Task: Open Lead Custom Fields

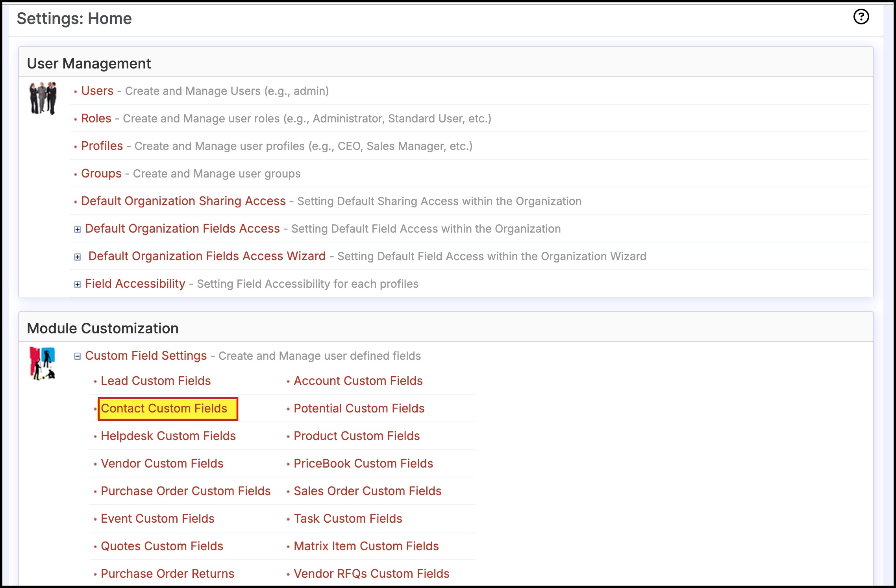Action: point(156,381)
